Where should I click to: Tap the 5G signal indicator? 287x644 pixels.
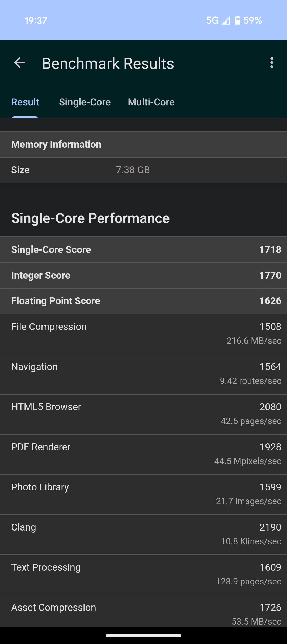[x=213, y=20]
